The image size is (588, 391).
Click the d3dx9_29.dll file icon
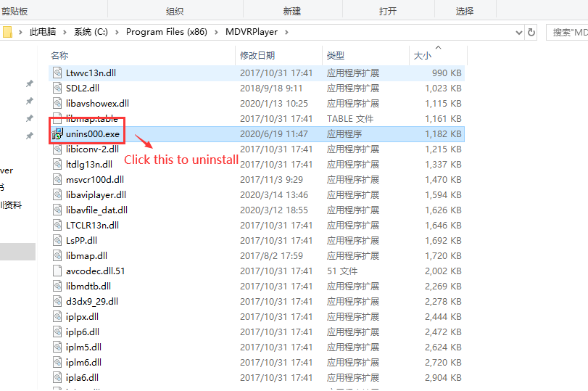click(x=58, y=301)
